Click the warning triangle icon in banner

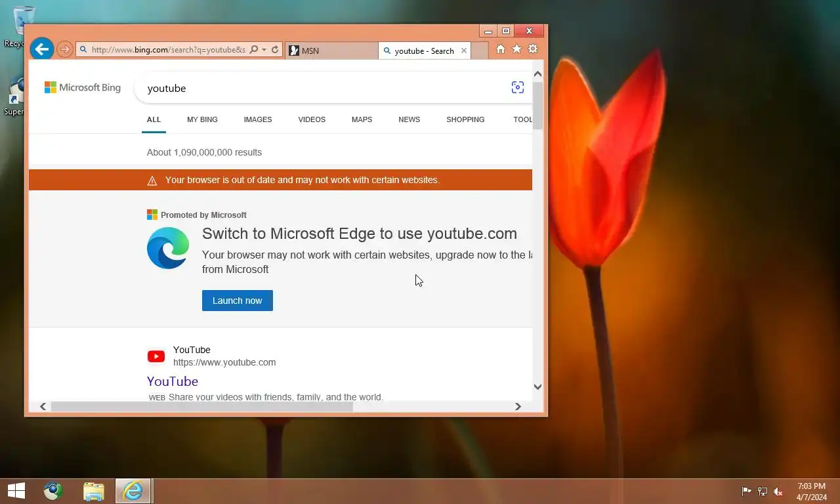coord(152,180)
